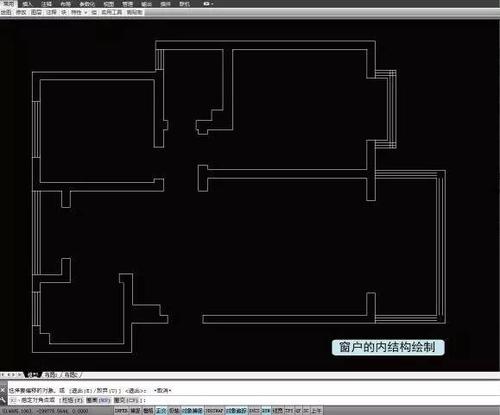The image size is (500, 415).
Task: Click the command history text line
Action: click(x=90, y=390)
